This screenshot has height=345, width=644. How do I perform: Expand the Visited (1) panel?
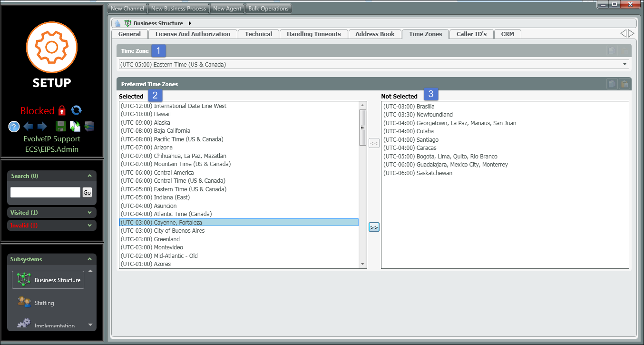pos(89,213)
